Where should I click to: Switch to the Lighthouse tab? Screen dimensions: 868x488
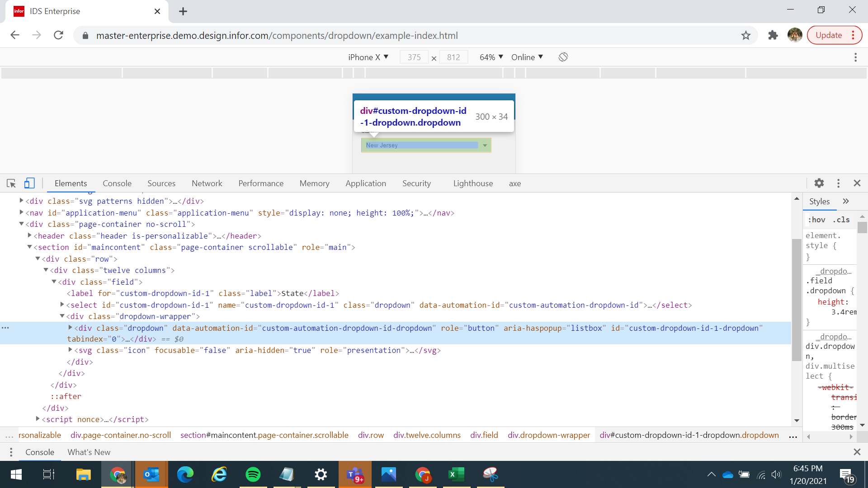tap(473, 183)
